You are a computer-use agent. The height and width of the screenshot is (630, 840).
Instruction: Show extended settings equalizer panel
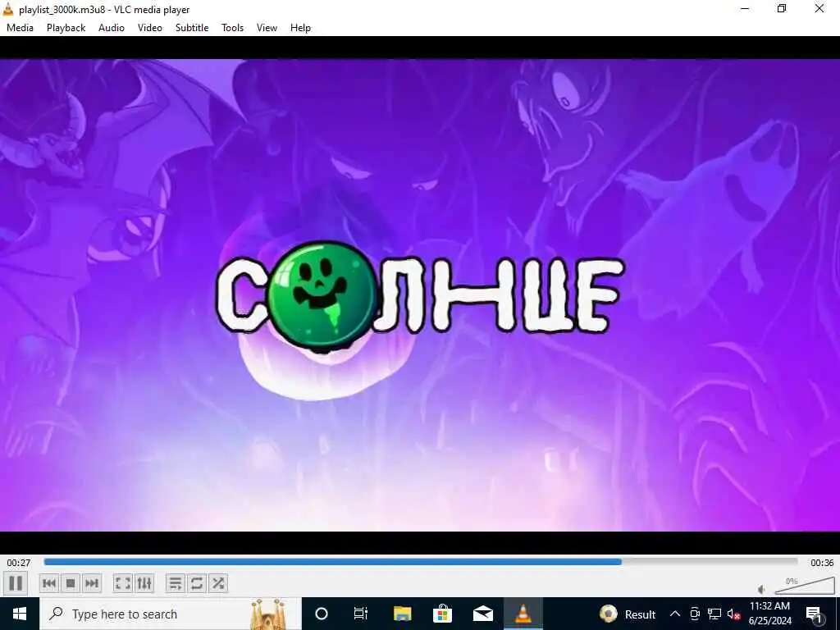point(144,583)
